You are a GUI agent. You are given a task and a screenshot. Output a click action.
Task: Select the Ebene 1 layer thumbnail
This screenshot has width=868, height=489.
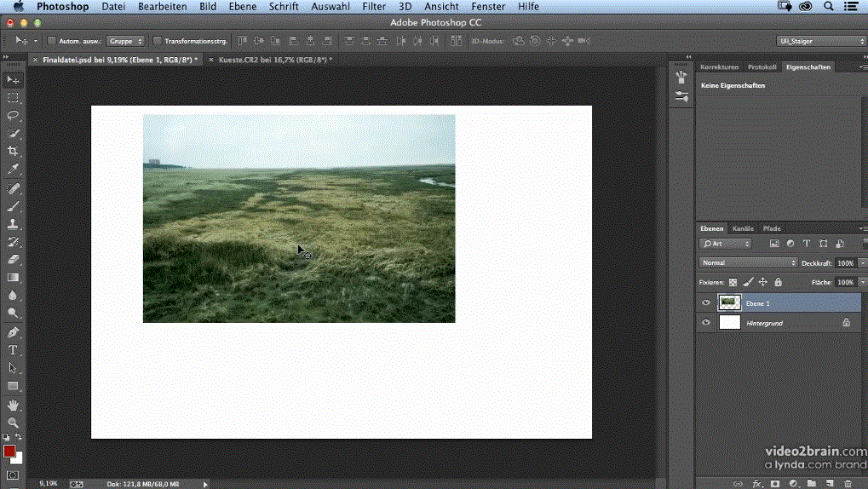(x=730, y=302)
